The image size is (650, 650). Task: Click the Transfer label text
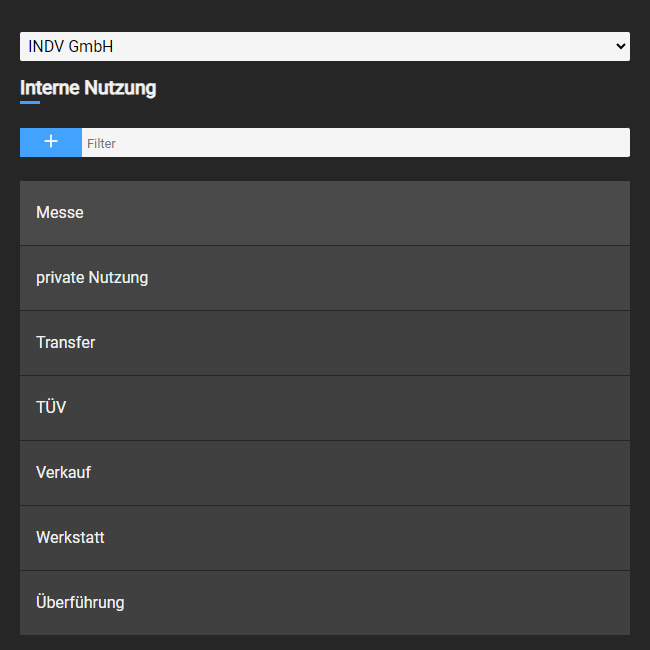(65, 342)
